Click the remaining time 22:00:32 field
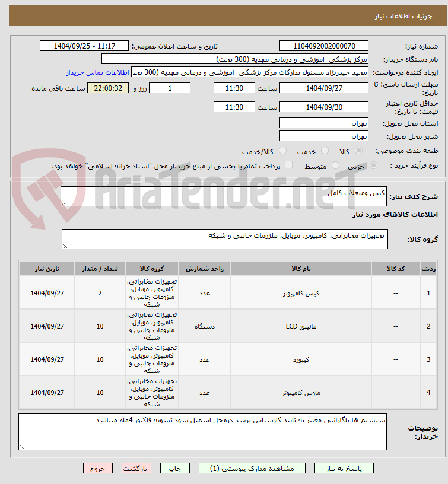This screenshot has height=484, width=448. 108,88
